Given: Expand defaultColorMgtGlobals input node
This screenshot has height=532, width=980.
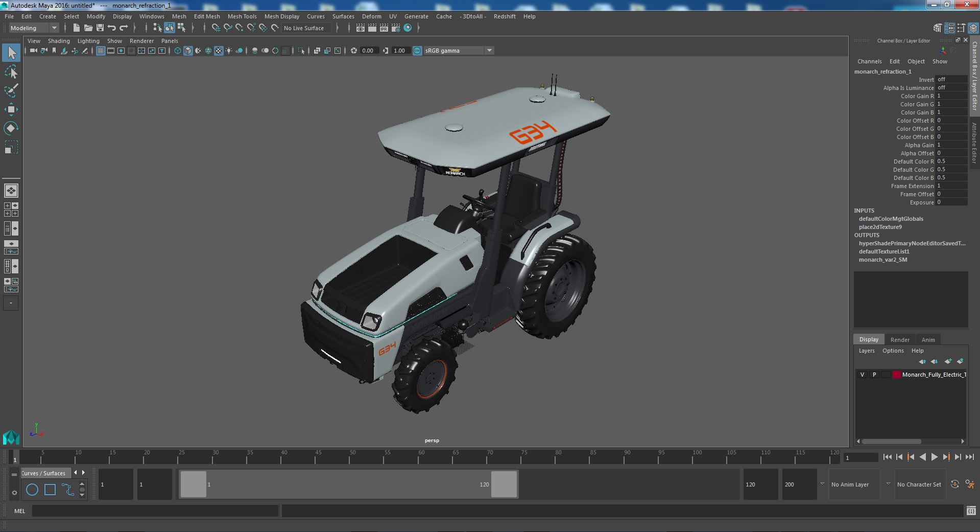Looking at the screenshot, I should coord(891,219).
